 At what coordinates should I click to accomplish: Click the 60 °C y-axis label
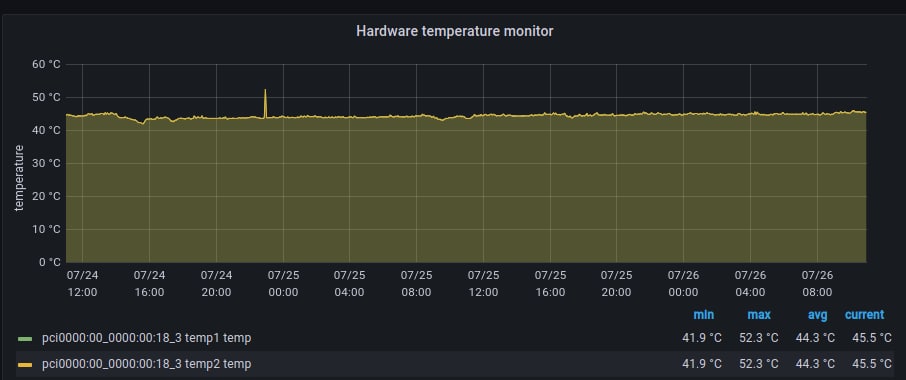pyautogui.click(x=46, y=64)
